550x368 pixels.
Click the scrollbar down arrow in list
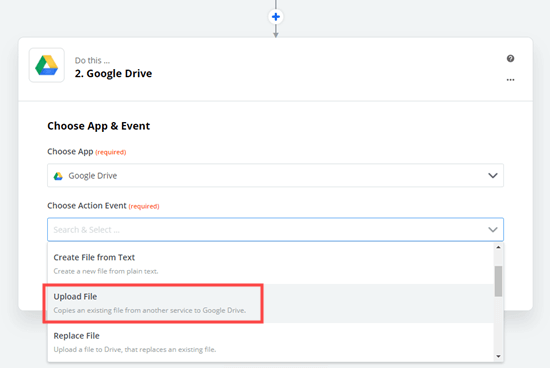tap(498, 356)
